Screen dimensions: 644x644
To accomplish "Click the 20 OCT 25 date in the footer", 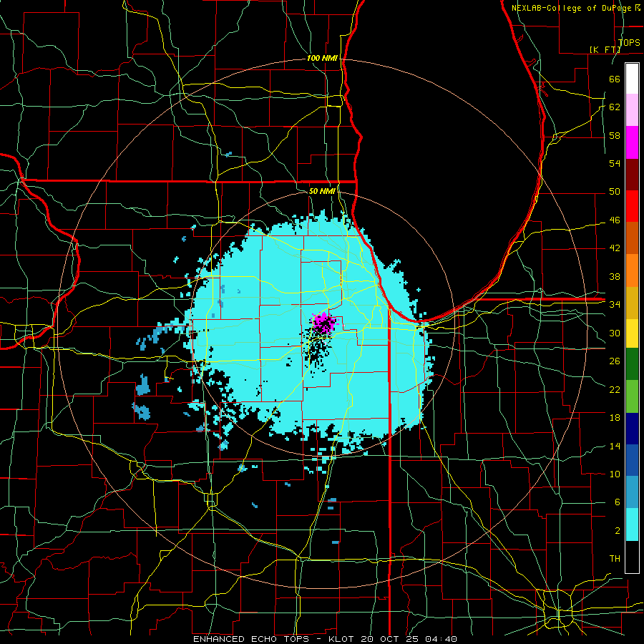I will tap(391, 639).
